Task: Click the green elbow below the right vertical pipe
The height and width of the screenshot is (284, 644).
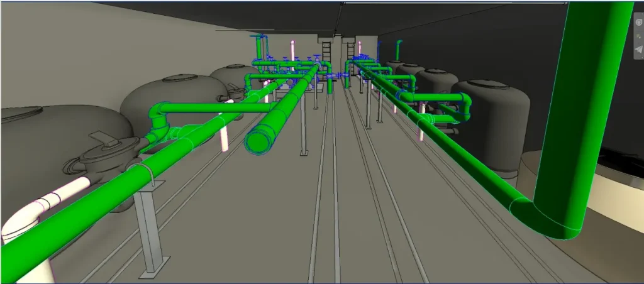Action: 553,220
